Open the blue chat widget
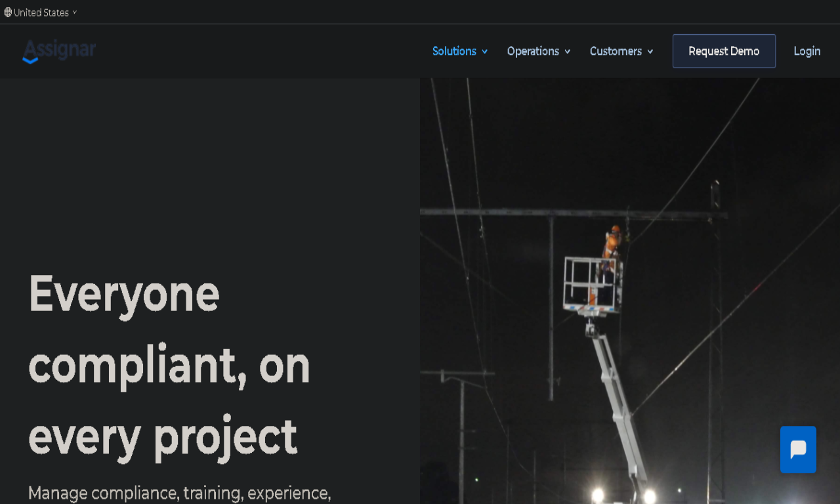The image size is (840, 504). point(798,450)
